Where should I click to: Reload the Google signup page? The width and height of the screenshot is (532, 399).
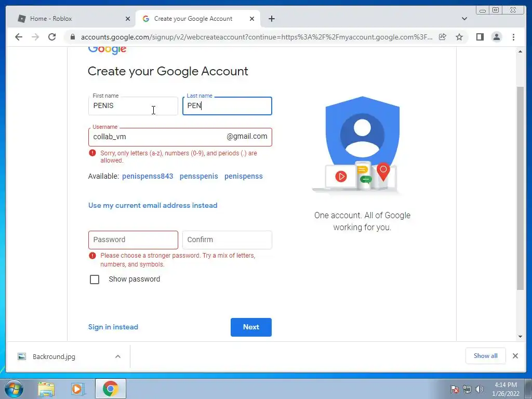point(52,37)
